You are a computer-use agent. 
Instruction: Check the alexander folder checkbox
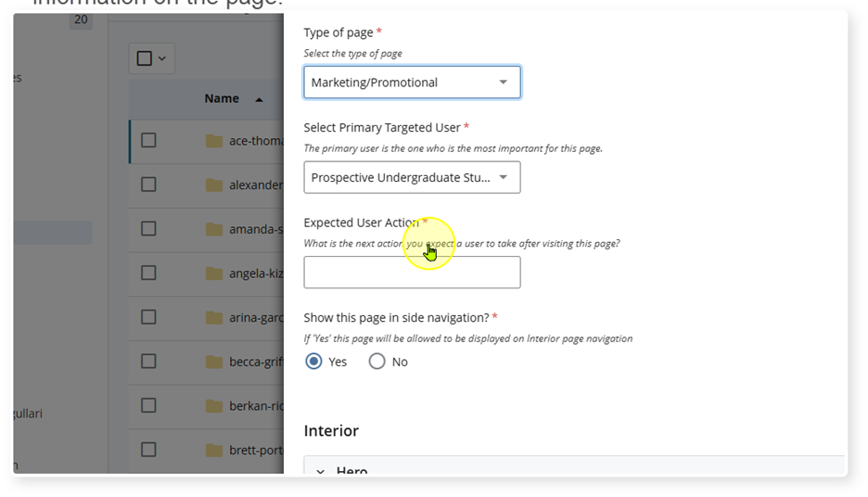tap(148, 185)
